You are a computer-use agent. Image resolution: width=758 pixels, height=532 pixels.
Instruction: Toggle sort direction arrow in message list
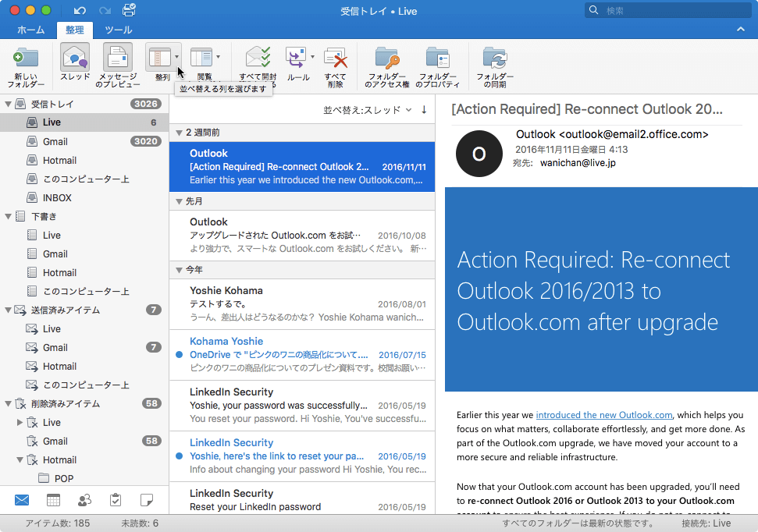(x=424, y=110)
